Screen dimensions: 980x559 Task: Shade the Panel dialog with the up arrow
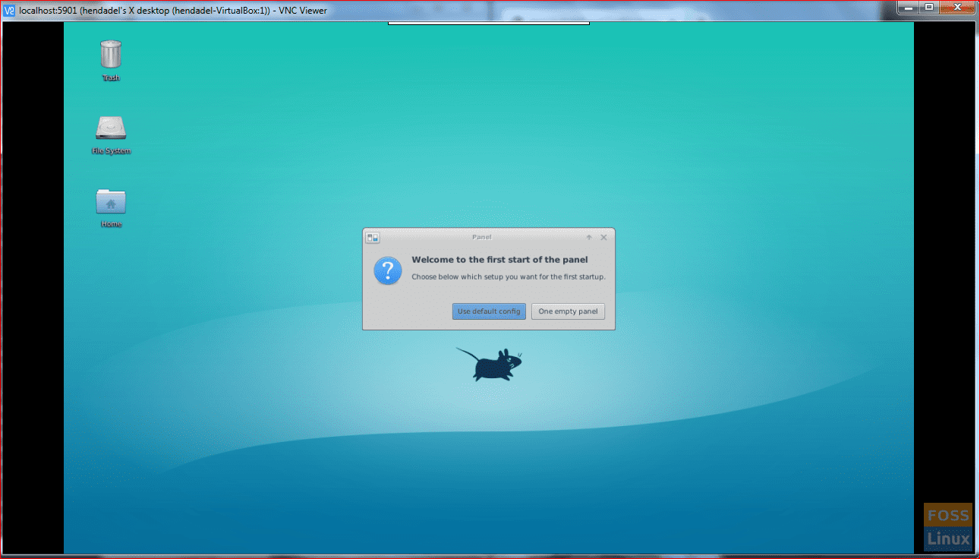pyautogui.click(x=588, y=237)
